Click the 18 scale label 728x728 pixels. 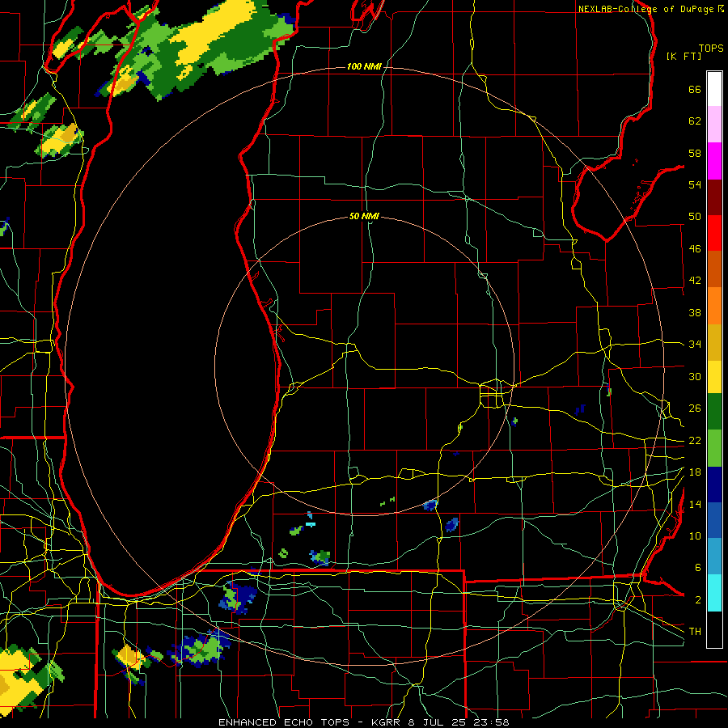point(695,472)
